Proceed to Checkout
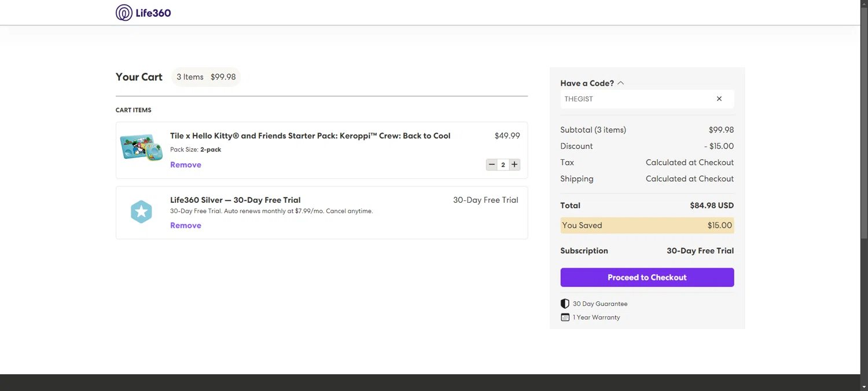The width and height of the screenshot is (868, 391). pyautogui.click(x=647, y=277)
